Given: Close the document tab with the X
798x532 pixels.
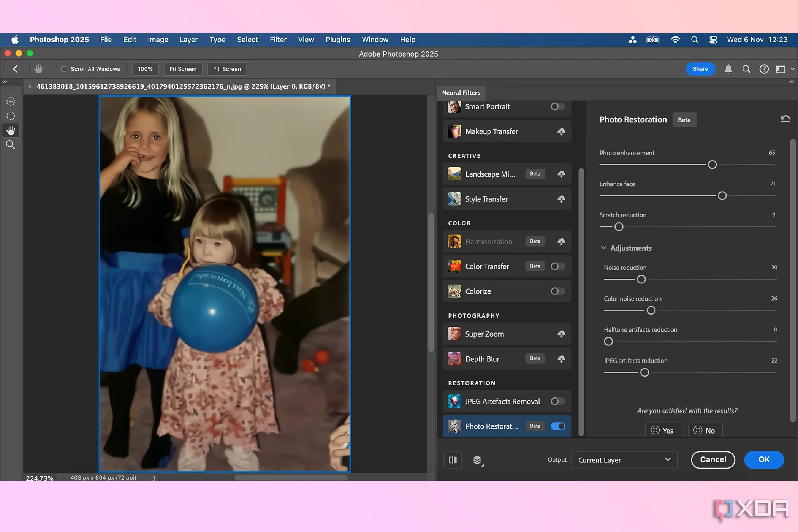Looking at the screenshot, I should [29, 87].
